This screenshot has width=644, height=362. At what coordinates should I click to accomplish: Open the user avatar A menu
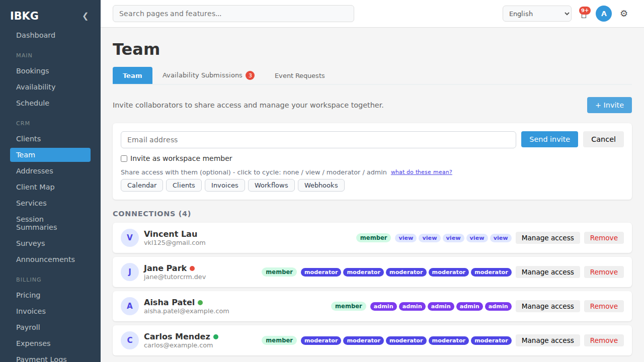[x=604, y=14]
